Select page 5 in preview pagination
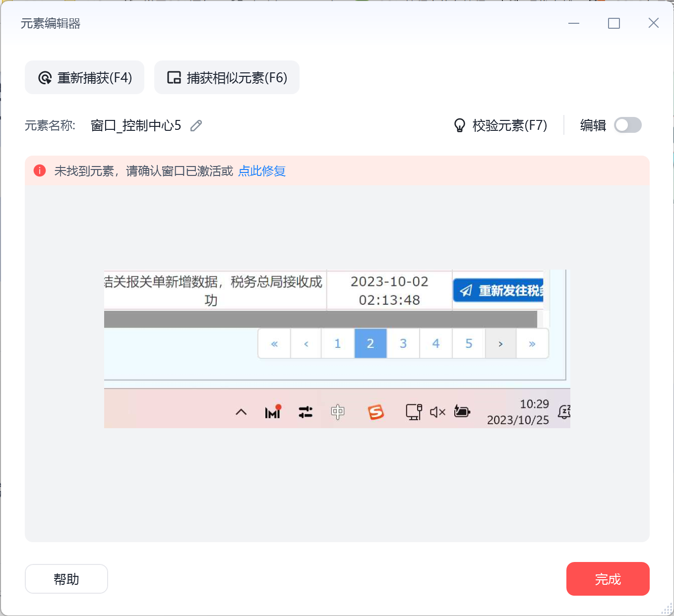This screenshot has height=616, width=674. (469, 343)
